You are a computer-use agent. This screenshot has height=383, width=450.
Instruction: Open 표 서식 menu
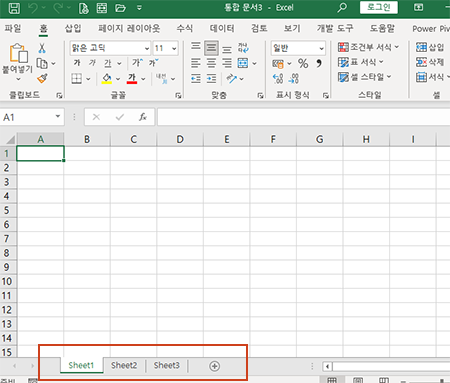pos(360,62)
